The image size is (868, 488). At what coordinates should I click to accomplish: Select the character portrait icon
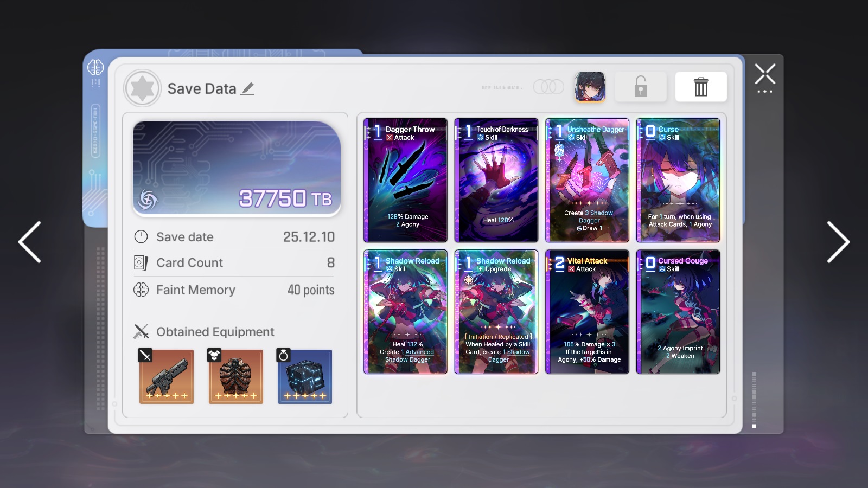tap(590, 87)
